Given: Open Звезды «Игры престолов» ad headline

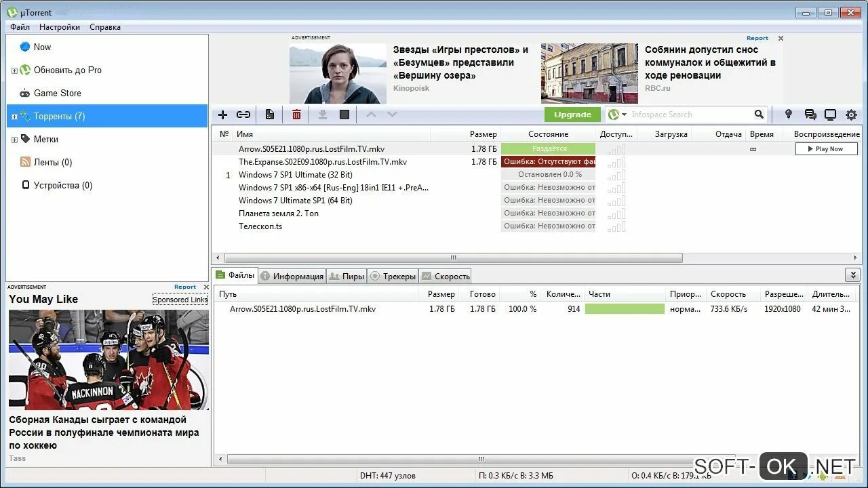Looking at the screenshot, I should 460,62.
